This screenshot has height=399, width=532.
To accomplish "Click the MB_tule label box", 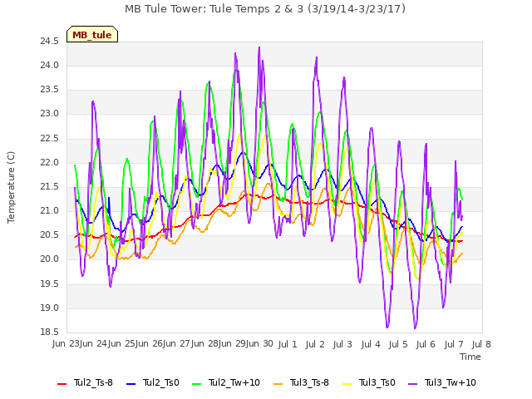I will tap(92, 35).
